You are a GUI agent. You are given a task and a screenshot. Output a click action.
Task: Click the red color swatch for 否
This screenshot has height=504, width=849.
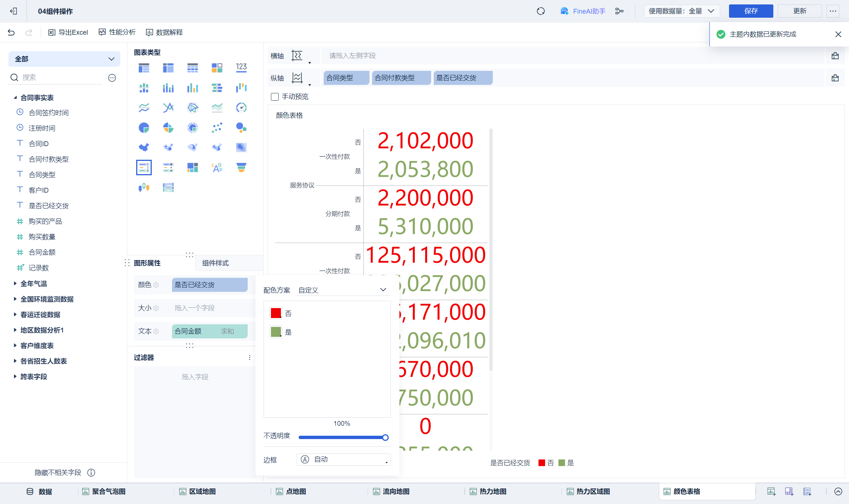pos(276,313)
